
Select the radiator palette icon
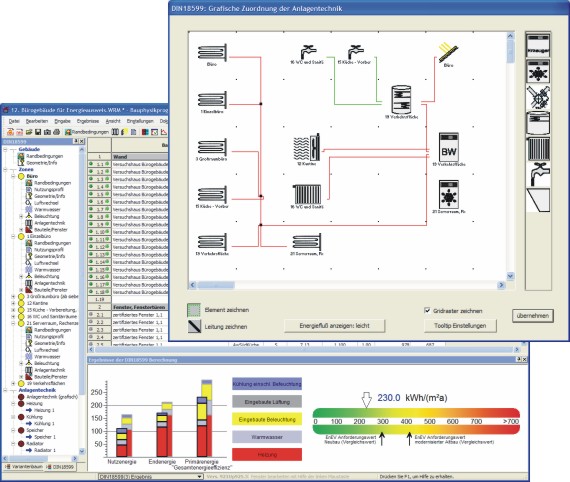(538, 149)
